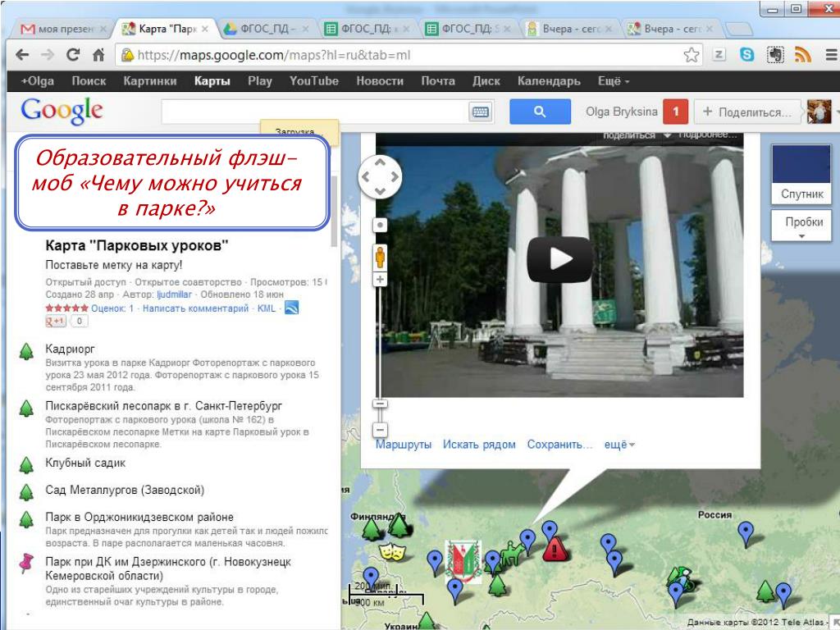The width and height of the screenshot is (840, 630).
Task: Open Поиск in the Google bar
Action: point(89,81)
